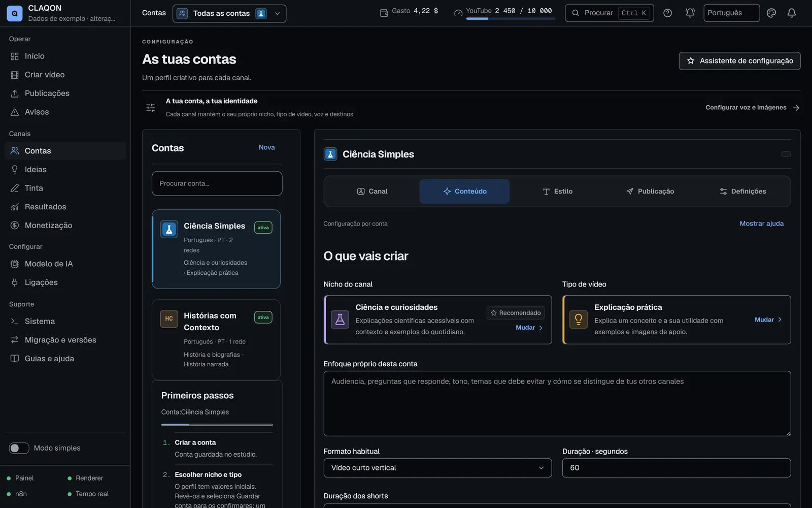Open Publicações in the sidebar
The height and width of the screenshot is (508, 812).
click(65, 93)
